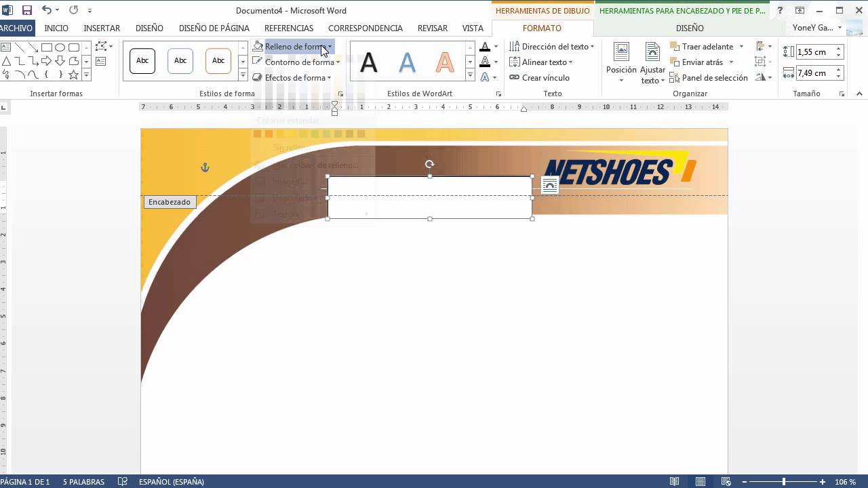
Task: Click the Crear vínculo link icon
Action: pos(514,78)
